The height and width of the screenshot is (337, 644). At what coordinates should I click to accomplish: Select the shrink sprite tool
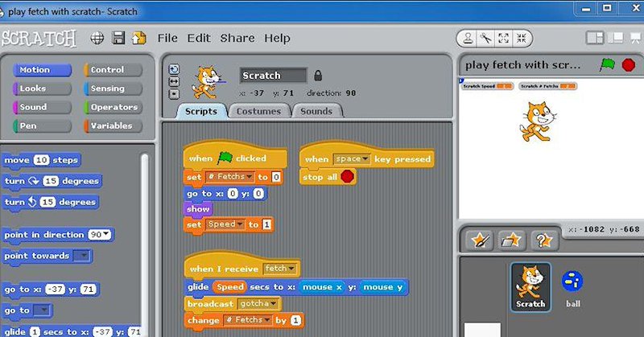tap(522, 39)
